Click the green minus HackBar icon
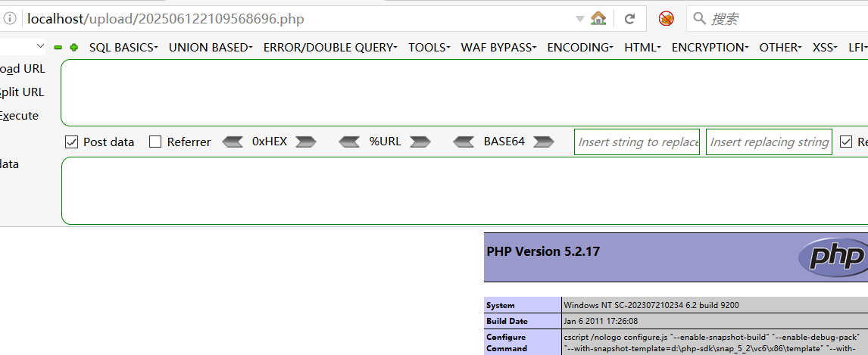Viewport: 868px width, 355px height. (58, 48)
